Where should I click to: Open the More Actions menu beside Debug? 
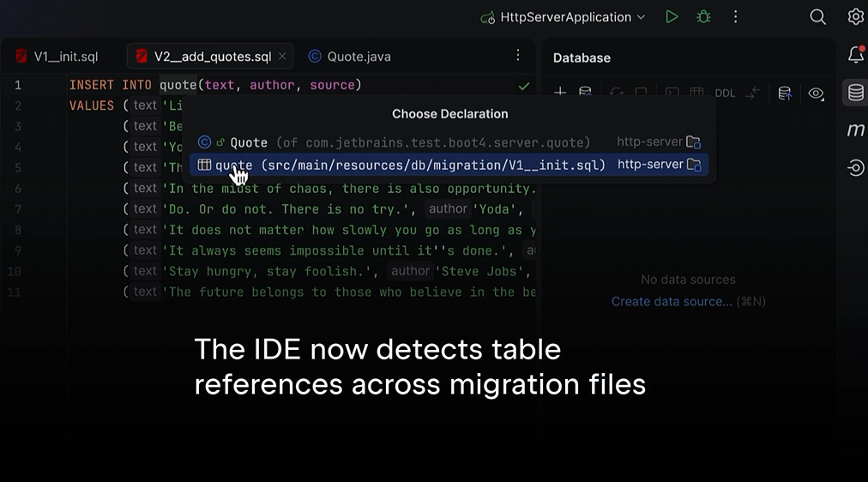[735, 17]
